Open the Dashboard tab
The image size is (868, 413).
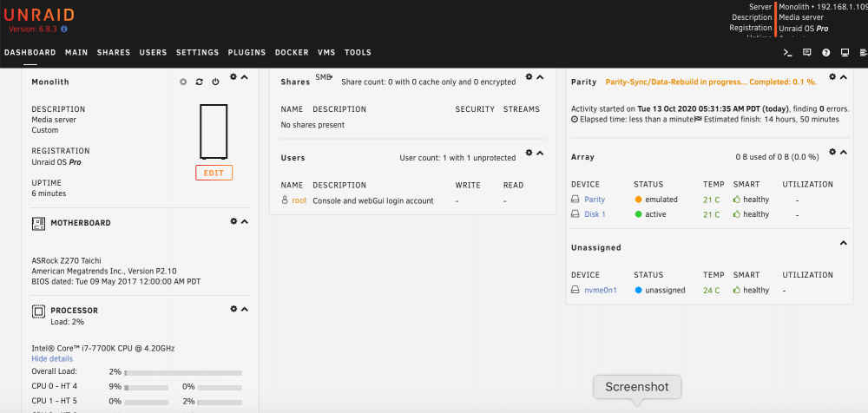point(30,53)
